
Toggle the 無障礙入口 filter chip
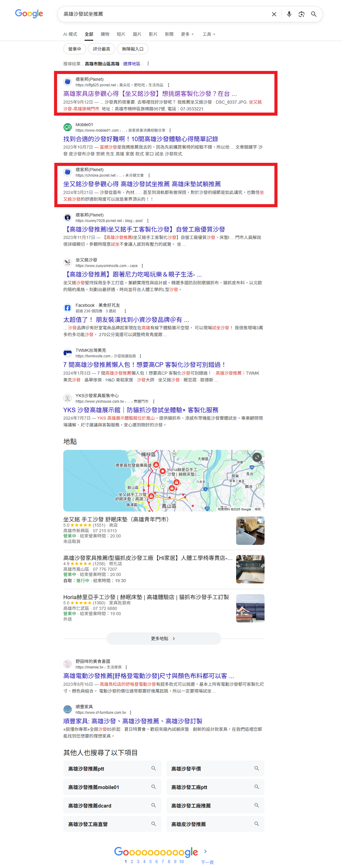coord(132,49)
